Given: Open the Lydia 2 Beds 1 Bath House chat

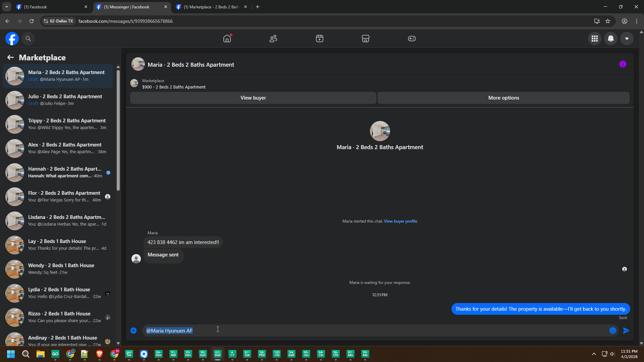Looking at the screenshot, I should pos(58,293).
